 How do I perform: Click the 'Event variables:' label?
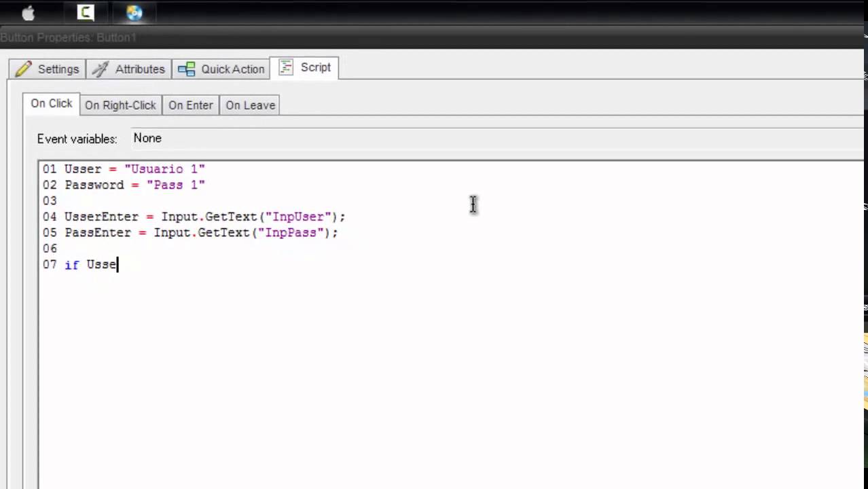point(77,139)
